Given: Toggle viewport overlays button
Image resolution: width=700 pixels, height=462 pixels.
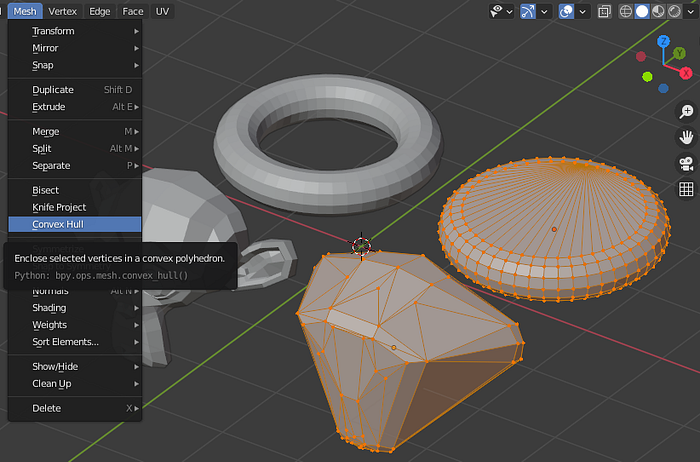Looking at the screenshot, I should tap(566, 12).
